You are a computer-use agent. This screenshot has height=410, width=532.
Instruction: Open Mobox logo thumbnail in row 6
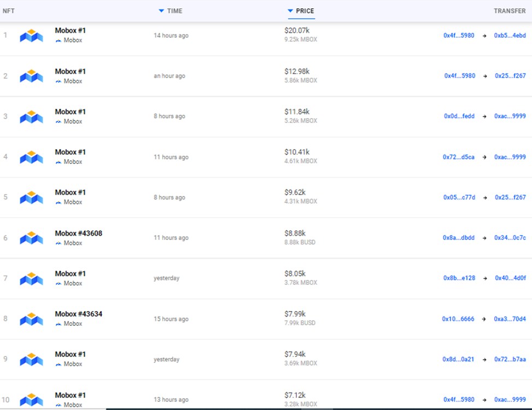tap(31, 237)
